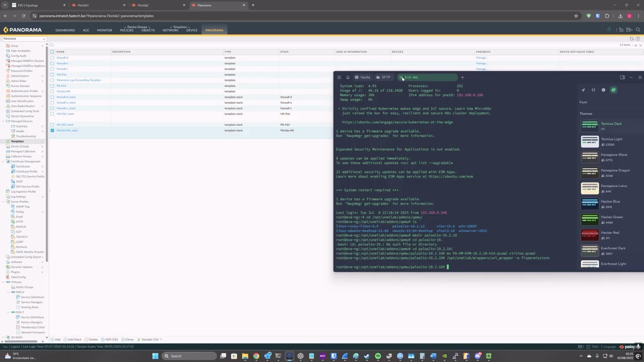Viewport: 644px width, 362px height.
Task: Click the Panorama search magnifier icon
Action: 638,30
